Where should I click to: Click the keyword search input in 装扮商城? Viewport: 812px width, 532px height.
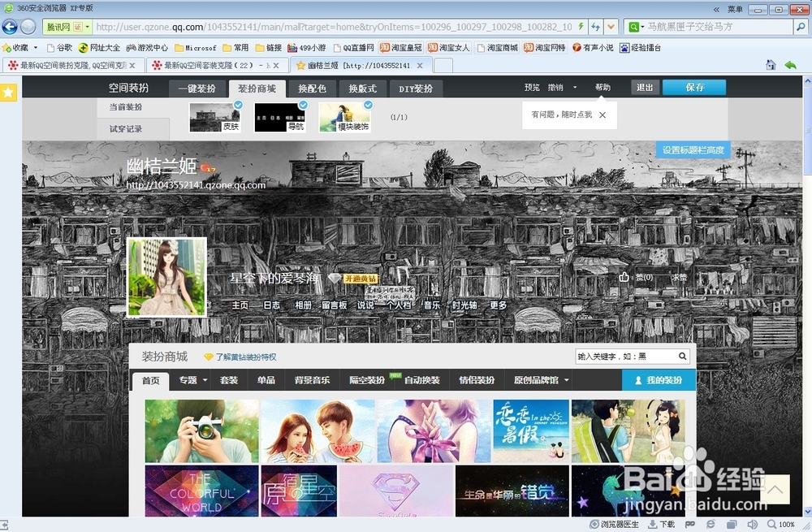625,357
